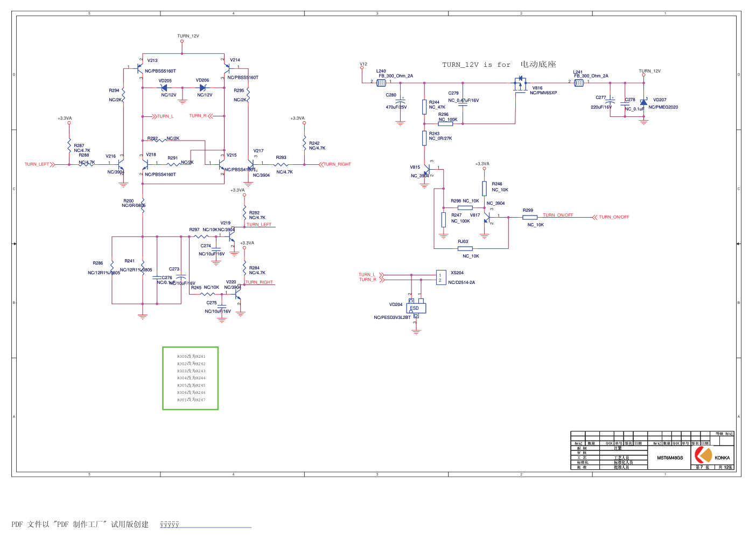Click the R297 resistor label
The width and height of the screenshot is (756, 535).
pyautogui.click(x=194, y=230)
